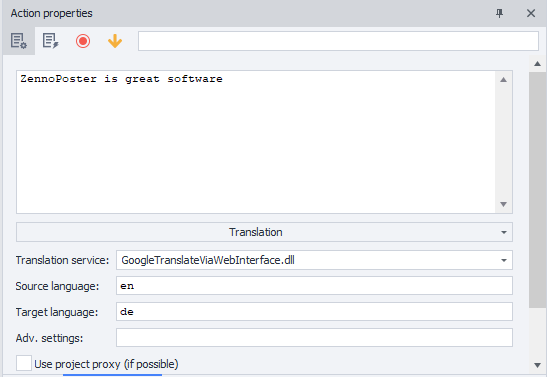Click into the Target language field
Viewport: 547px width, 377px height.
click(314, 311)
